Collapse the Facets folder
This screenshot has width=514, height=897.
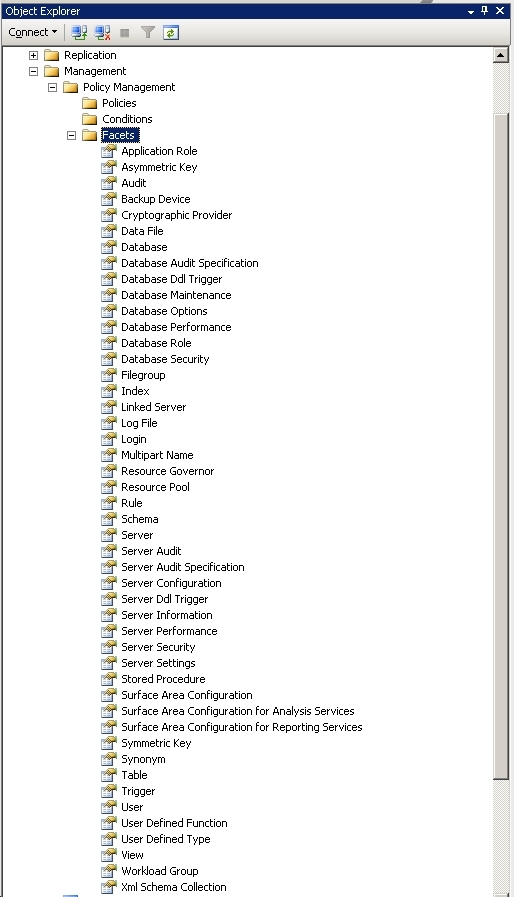tap(72, 135)
